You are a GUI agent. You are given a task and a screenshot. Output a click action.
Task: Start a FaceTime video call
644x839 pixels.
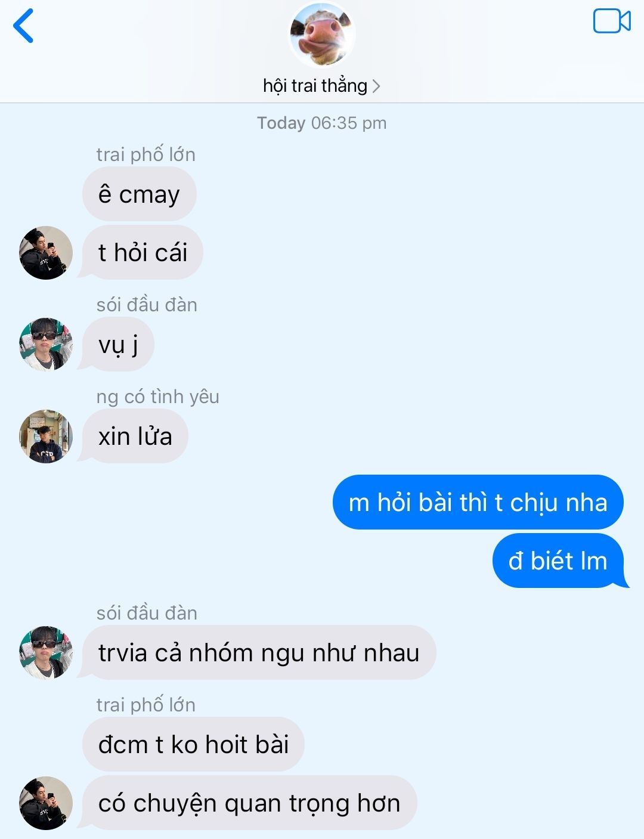click(612, 21)
